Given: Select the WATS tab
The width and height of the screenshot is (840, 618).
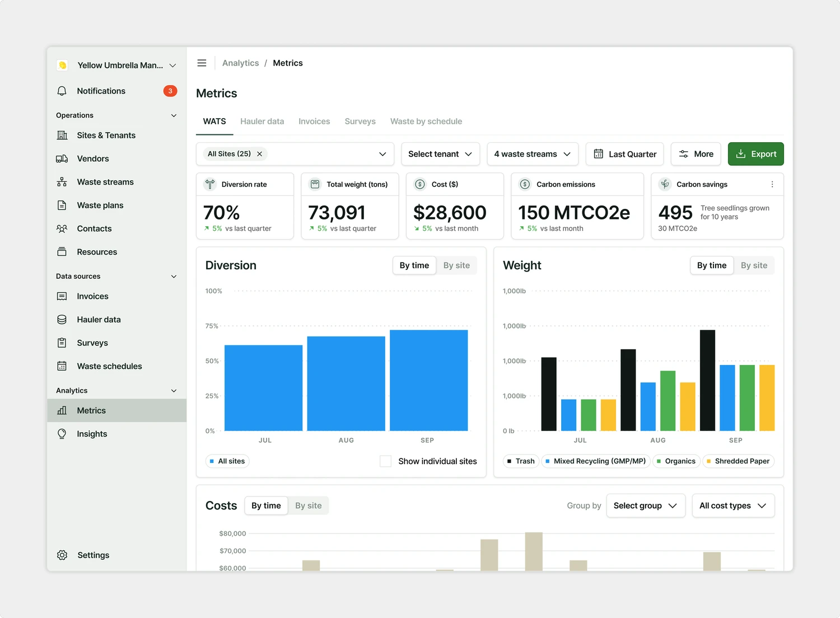Looking at the screenshot, I should point(214,121).
